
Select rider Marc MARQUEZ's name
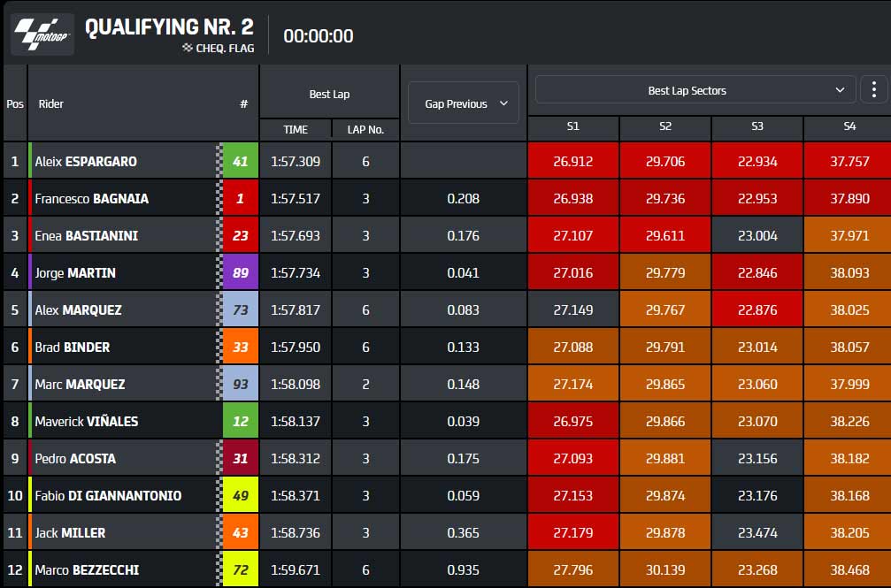[81, 384]
